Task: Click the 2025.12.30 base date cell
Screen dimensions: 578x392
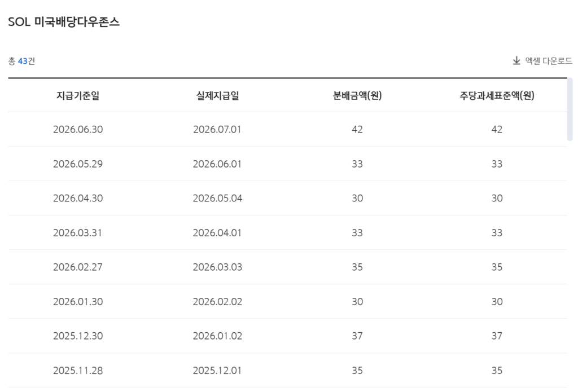Action: pos(78,336)
